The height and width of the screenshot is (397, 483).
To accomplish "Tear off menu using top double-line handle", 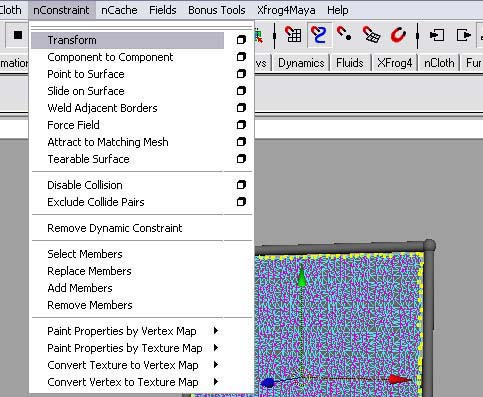I will [x=142, y=28].
